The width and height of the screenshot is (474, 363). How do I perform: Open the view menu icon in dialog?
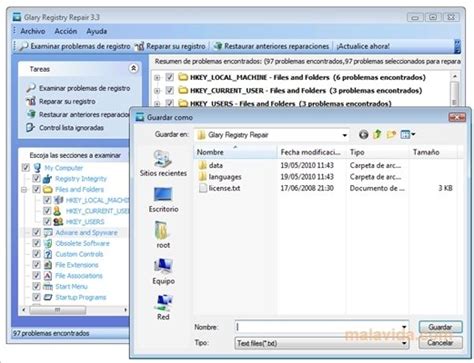coord(405,135)
